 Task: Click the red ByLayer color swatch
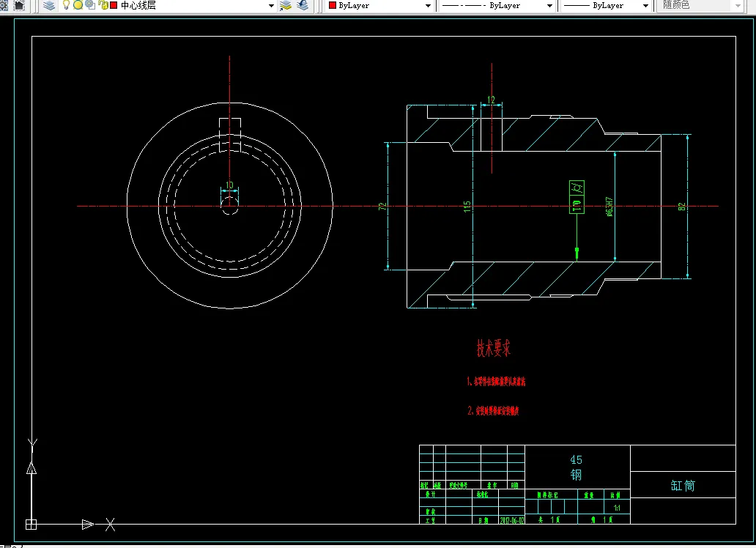[x=332, y=5]
